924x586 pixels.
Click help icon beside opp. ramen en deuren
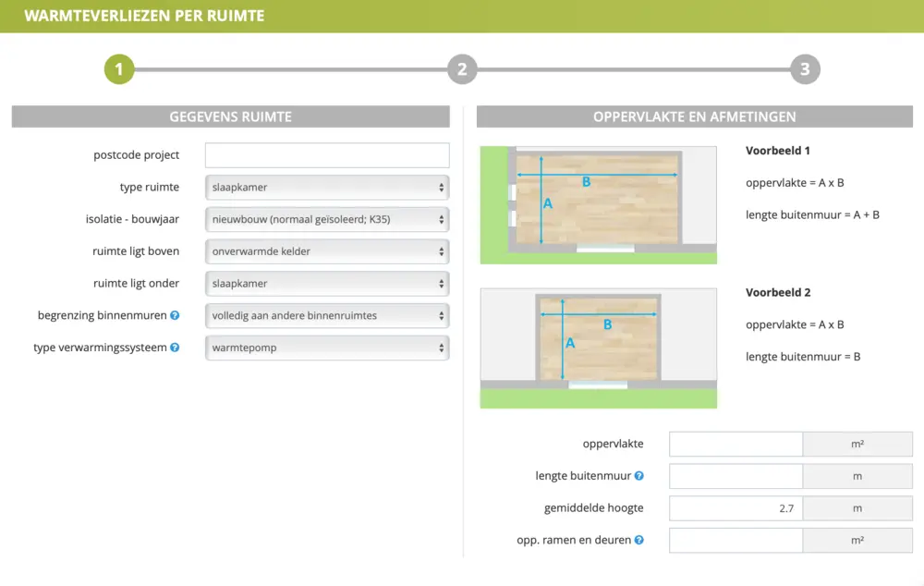pyautogui.click(x=638, y=541)
